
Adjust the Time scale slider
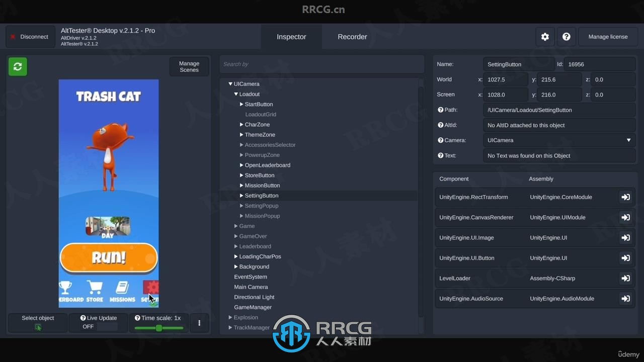(x=159, y=328)
